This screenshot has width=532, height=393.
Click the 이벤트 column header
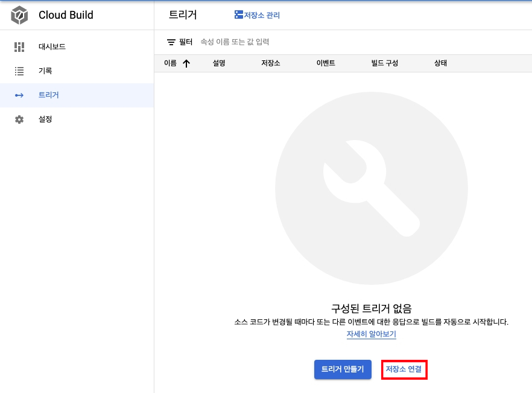coord(326,63)
